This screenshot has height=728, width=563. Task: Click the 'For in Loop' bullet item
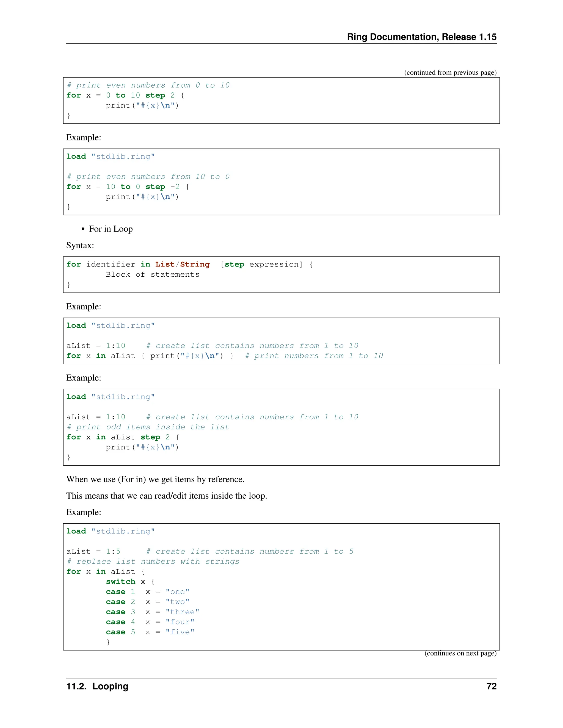click(x=111, y=229)
